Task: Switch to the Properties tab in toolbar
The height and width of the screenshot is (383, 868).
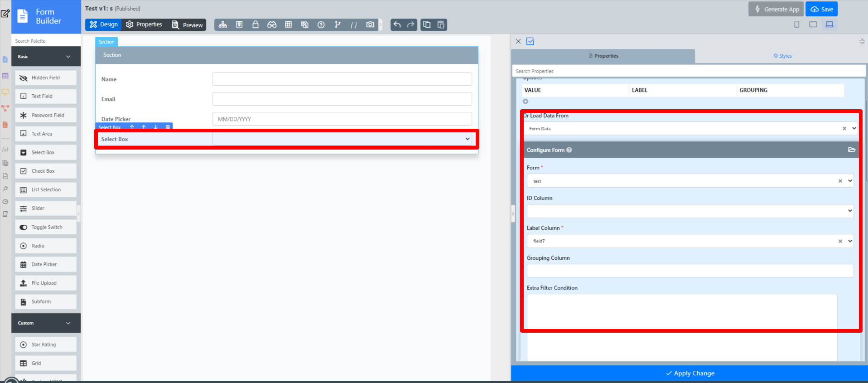Action: coord(144,24)
